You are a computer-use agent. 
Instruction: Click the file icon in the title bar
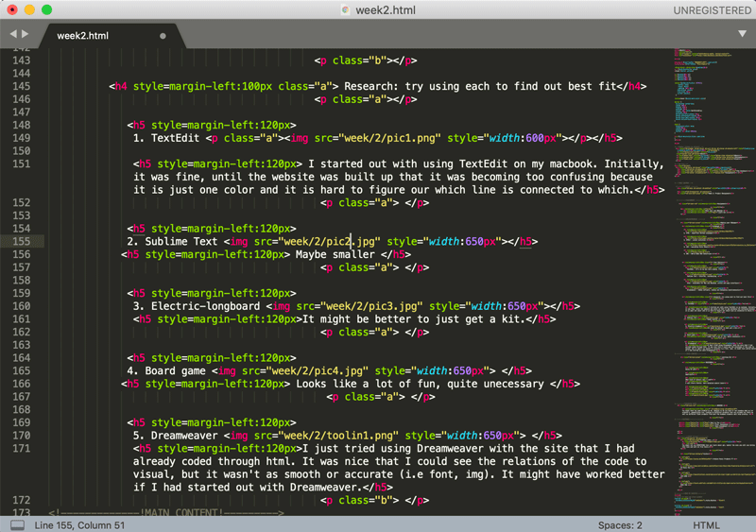[x=345, y=10]
